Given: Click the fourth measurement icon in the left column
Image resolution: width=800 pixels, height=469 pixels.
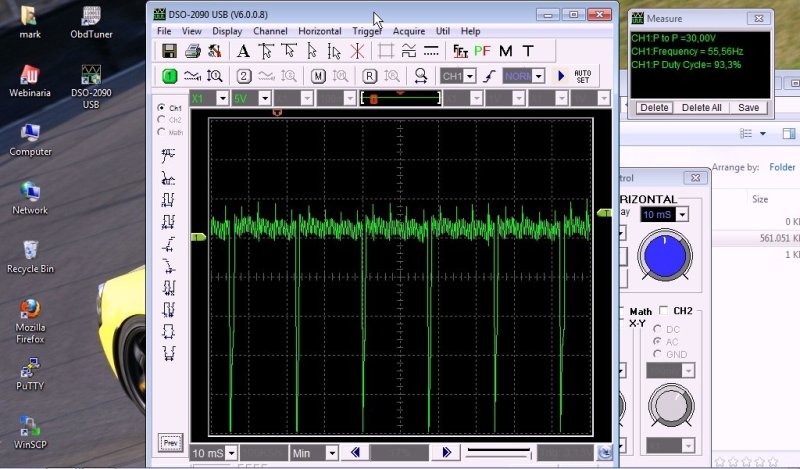Looking at the screenshot, I should [x=168, y=221].
